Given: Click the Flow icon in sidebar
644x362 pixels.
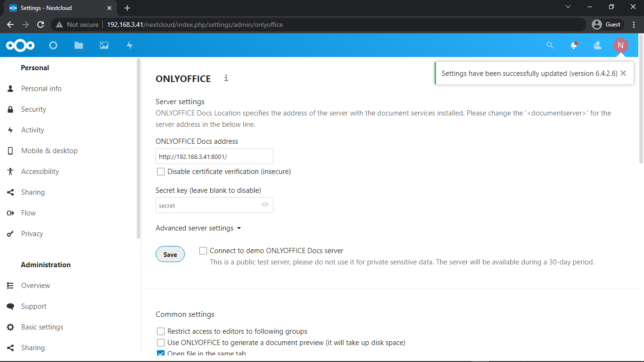Looking at the screenshot, I should point(10,213).
